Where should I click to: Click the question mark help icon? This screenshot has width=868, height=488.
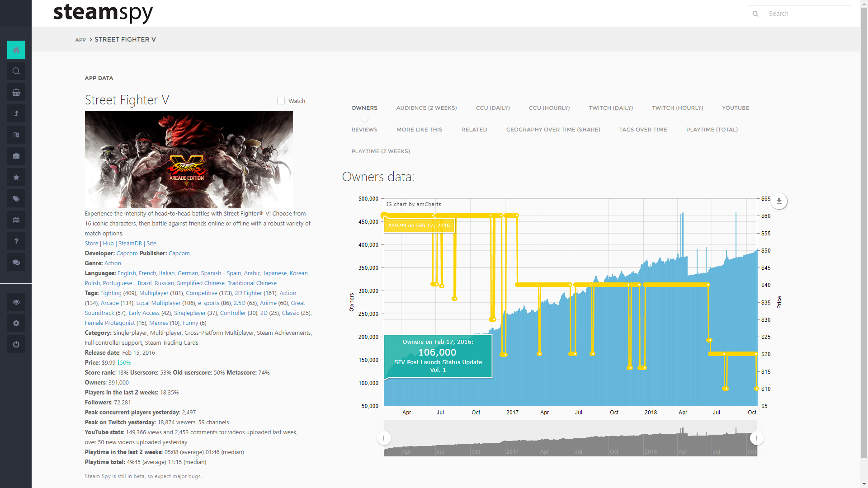[16, 241]
